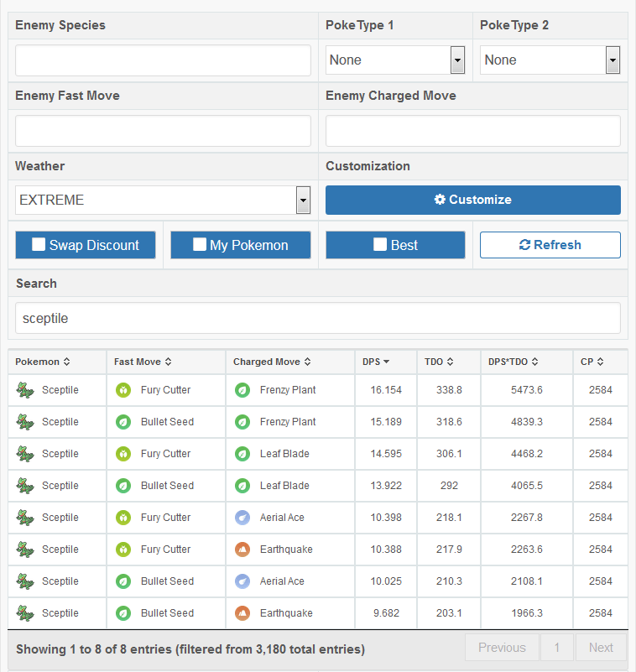Click the Next page button

coord(601,648)
